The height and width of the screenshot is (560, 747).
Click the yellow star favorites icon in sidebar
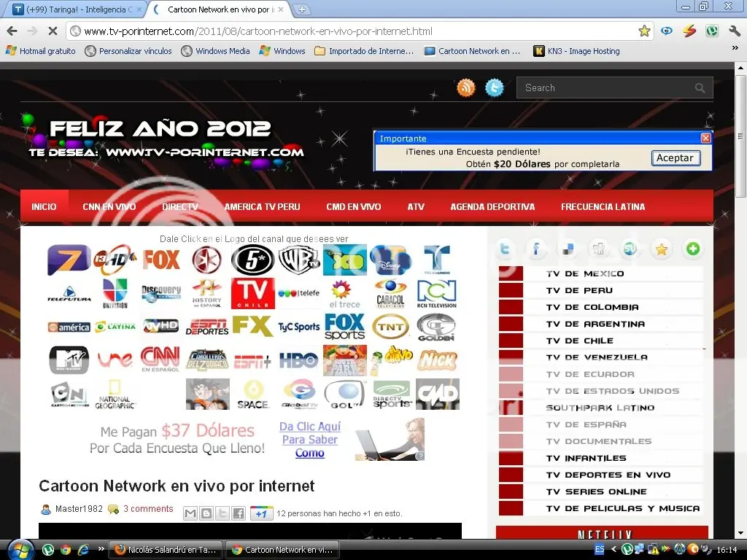click(x=661, y=249)
